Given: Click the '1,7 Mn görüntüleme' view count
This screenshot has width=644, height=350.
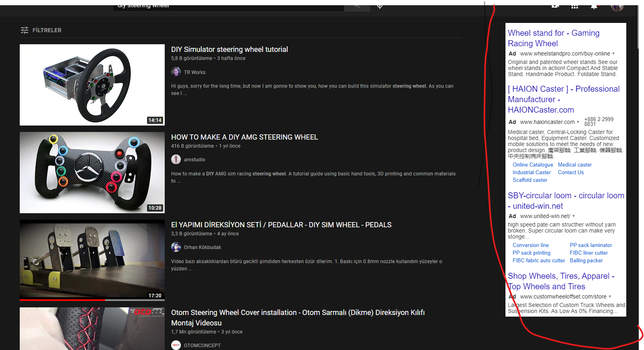Looking at the screenshot, I should 194,332.
